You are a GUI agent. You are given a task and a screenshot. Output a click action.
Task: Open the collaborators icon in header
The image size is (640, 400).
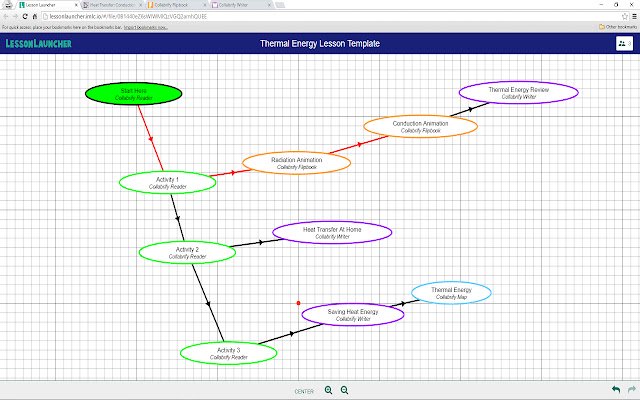(x=624, y=43)
